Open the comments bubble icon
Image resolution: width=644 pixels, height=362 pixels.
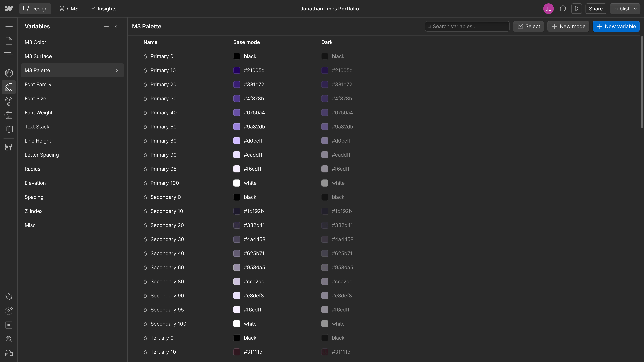pos(563,9)
